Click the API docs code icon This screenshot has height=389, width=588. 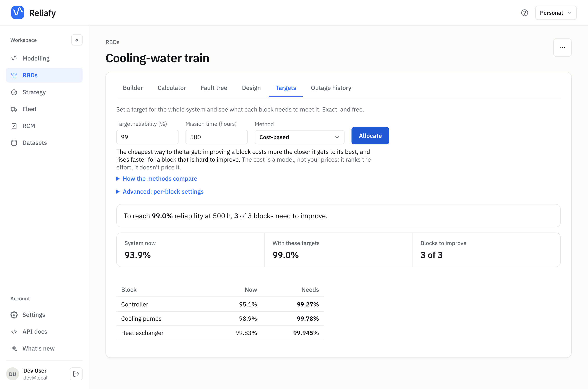pyautogui.click(x=14, y=332)
